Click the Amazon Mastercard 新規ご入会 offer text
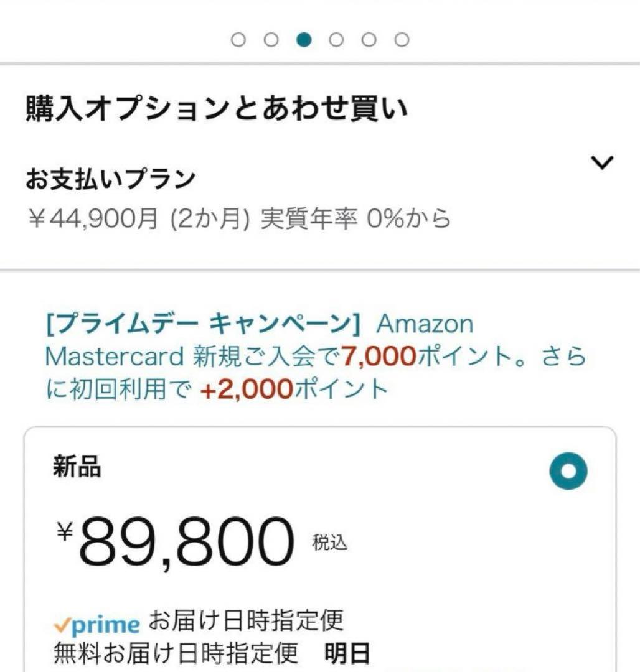The width and height of the screenshot is (640, 672). click(193, 357)
